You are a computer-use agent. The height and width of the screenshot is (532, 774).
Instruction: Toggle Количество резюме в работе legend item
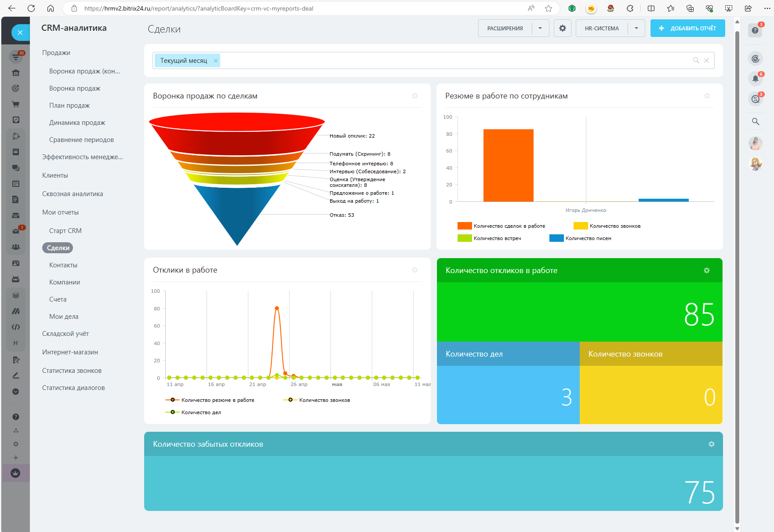pos(218,400)
